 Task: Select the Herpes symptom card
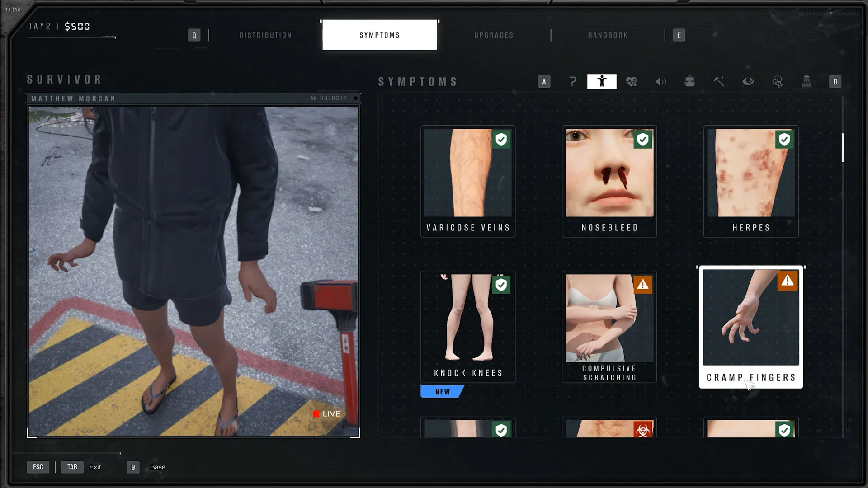tap(751, 181)
